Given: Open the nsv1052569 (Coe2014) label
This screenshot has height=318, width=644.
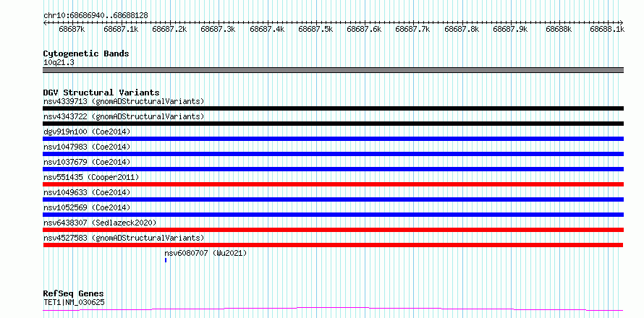Looking at the screenshot, I should point(87,207).
